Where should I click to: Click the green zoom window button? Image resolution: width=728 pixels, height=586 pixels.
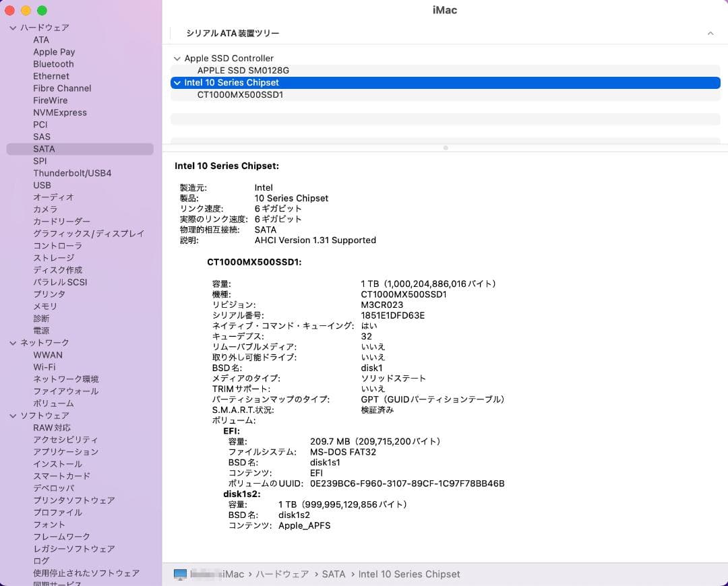click(x=42, y=10)
